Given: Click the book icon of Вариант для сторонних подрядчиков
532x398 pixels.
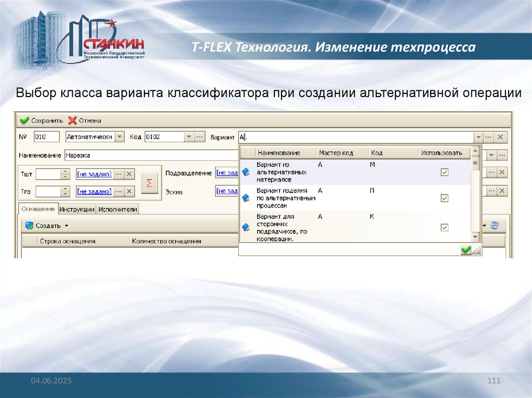Looking at the screenshot, I should pos(246,227).
